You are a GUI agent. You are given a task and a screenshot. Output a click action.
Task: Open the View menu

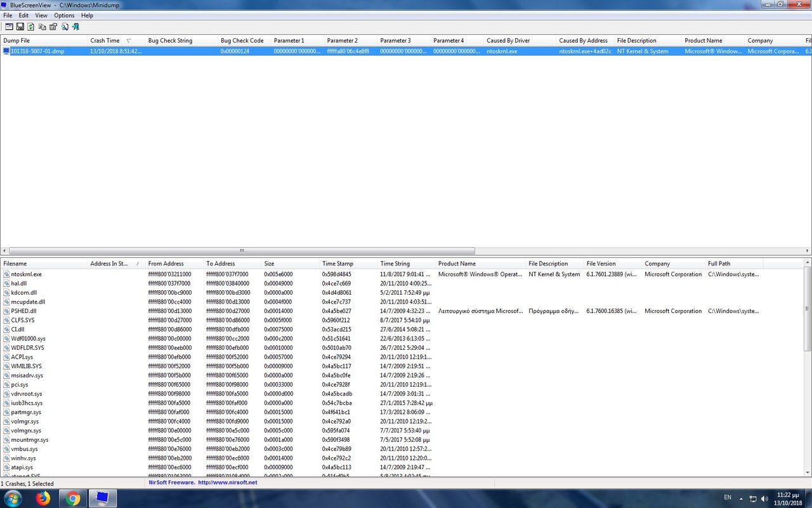(41, 15)
